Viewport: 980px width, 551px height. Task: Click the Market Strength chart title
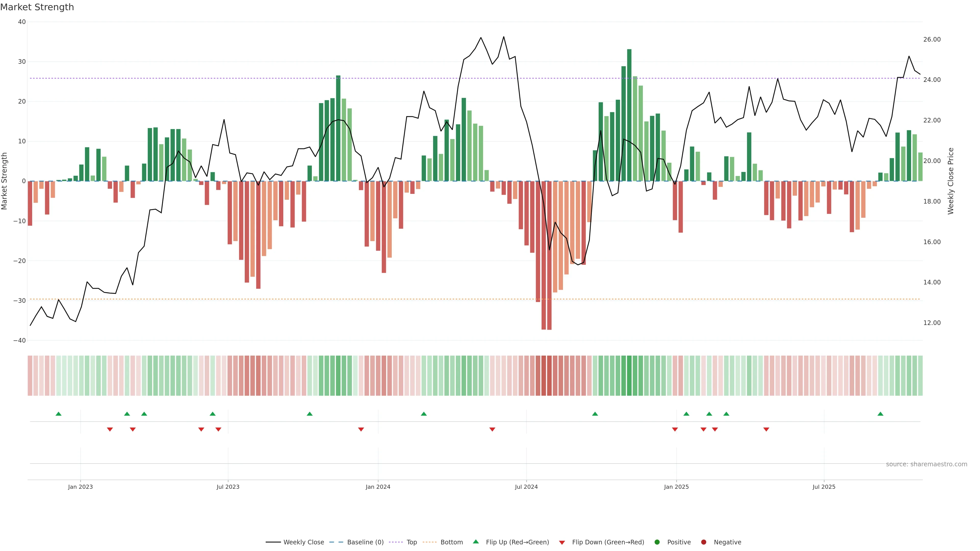pyautogui.click(x=37, y=7)
